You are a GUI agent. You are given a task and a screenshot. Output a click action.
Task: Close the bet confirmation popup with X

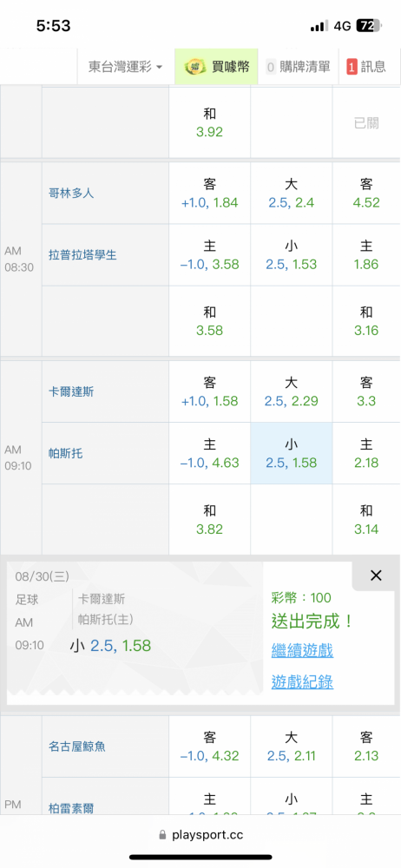click(x=376, y=575)
